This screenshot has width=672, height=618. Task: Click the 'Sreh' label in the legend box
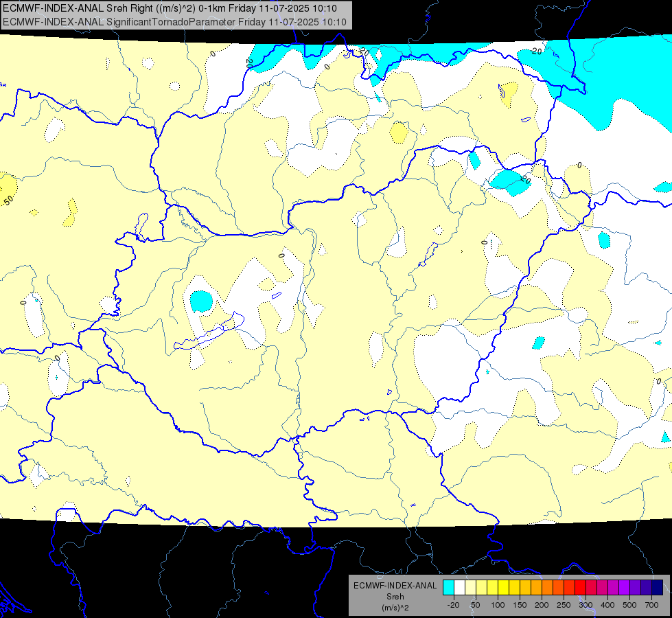coord(395,597)
